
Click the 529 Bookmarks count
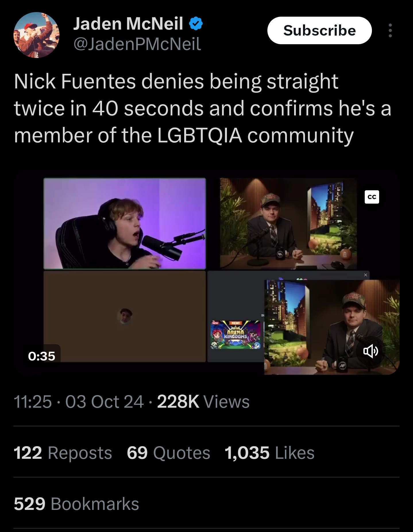point(76,504)
